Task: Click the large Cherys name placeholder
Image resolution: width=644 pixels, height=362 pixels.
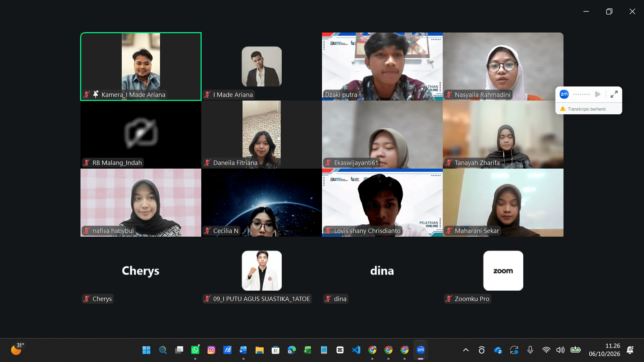Action: pos(141,271)
